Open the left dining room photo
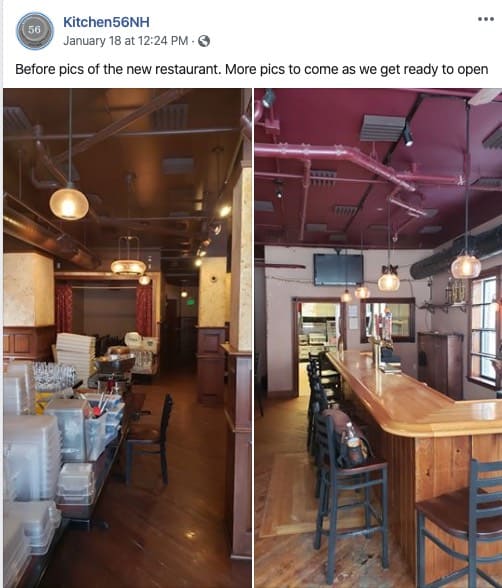This screenshot has width=502, height=588. (x=127, y=338)
